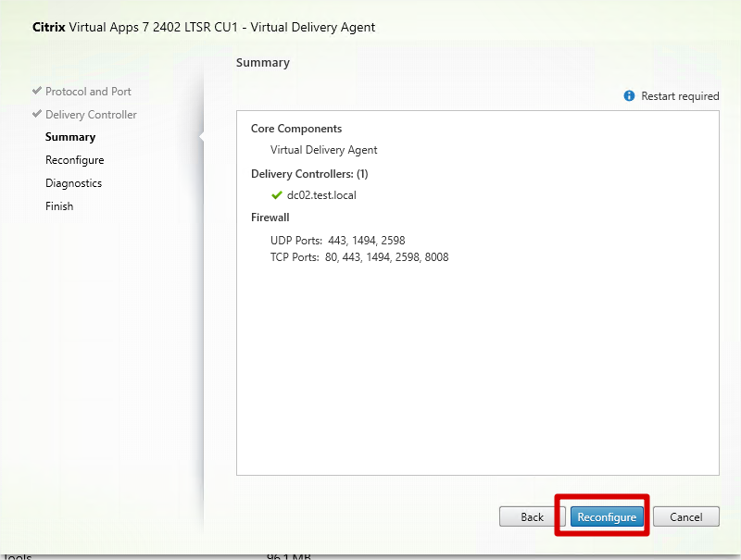Click the blue Restart required info icon
This screenshot has height=560, width=741.
point(629,96)
